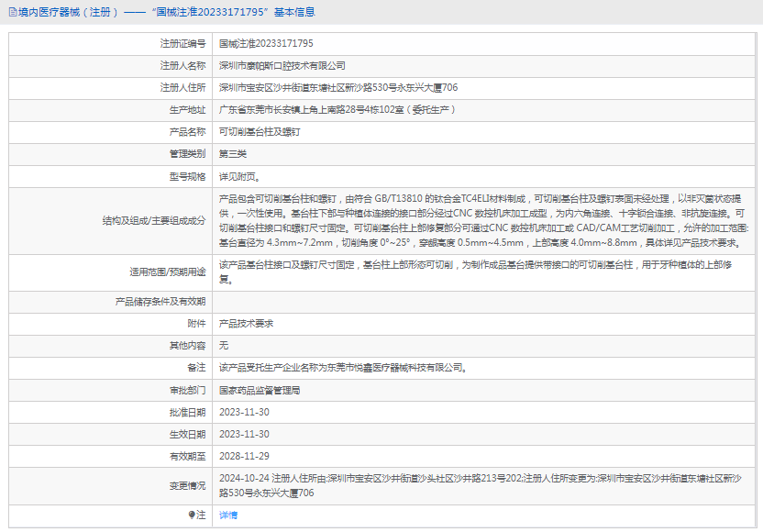
Task: Select registration number value 国械注准20233171795
Action: [x=266, y=43]
